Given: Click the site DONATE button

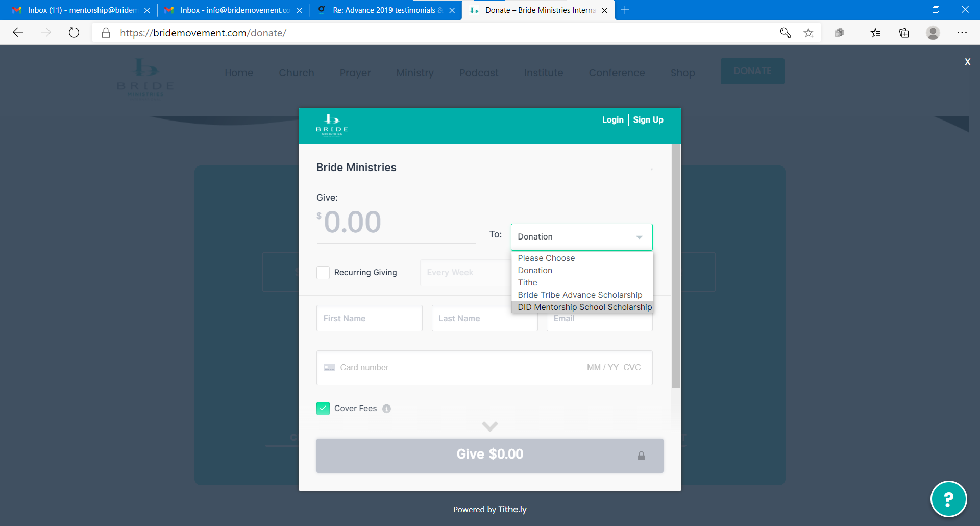Looking at the screenshot, I should click(752, 71).
